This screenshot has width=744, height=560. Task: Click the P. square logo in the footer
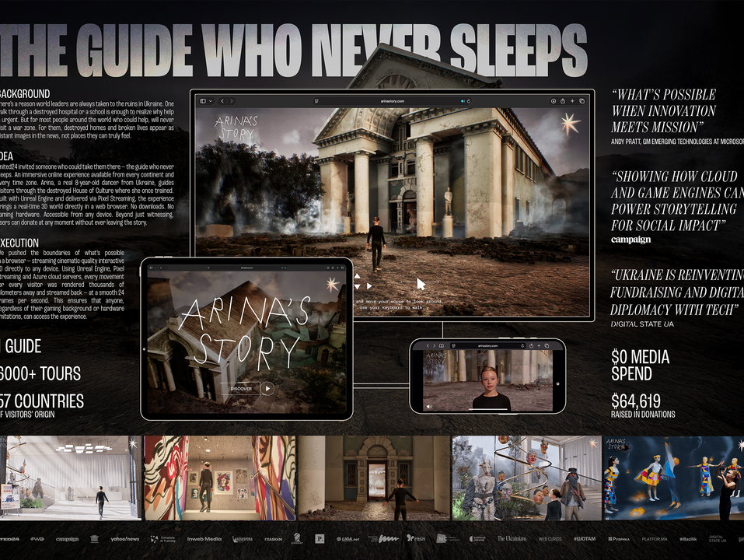point(320,539)
